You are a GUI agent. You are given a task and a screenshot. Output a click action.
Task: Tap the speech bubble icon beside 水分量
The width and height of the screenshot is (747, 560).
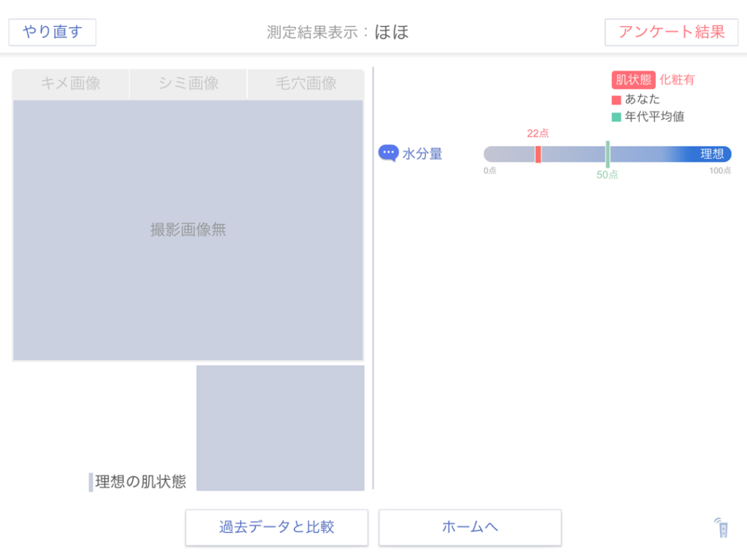point(388,153)
